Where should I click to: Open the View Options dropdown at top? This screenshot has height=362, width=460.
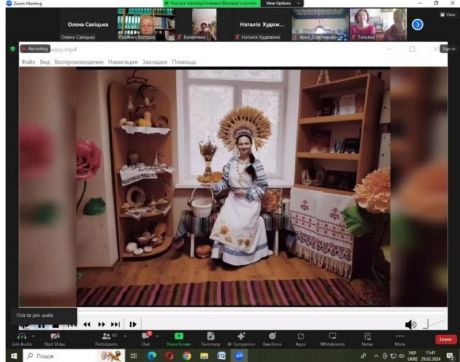pos(282,3)
